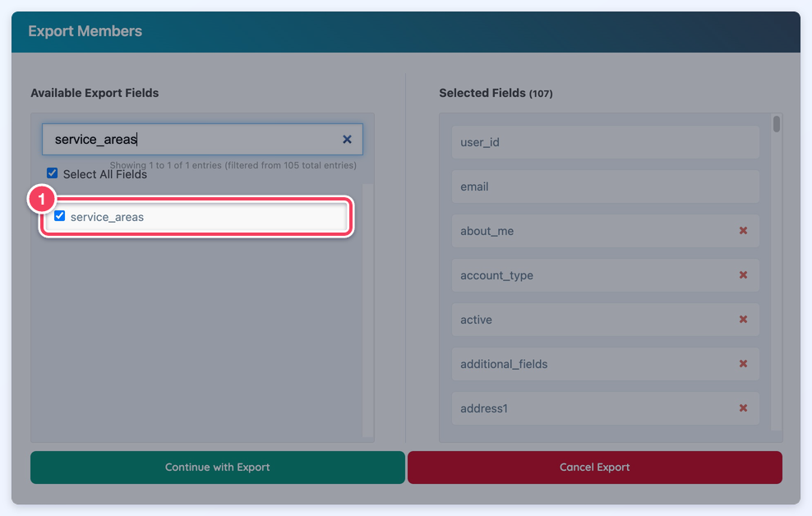Click the Selected Fields (107) heading
Screen dimensions: 812x516
click(496, 93)
